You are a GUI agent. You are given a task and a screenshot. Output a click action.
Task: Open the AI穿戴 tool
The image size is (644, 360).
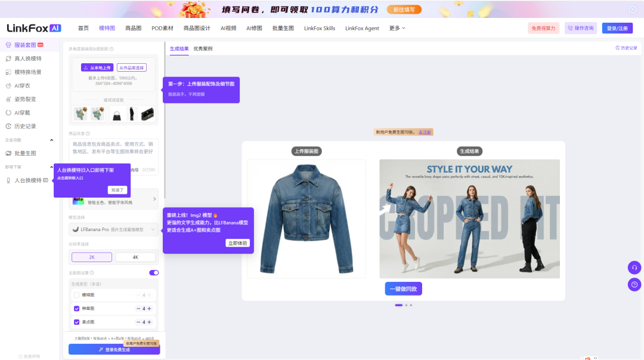[18, 113]
